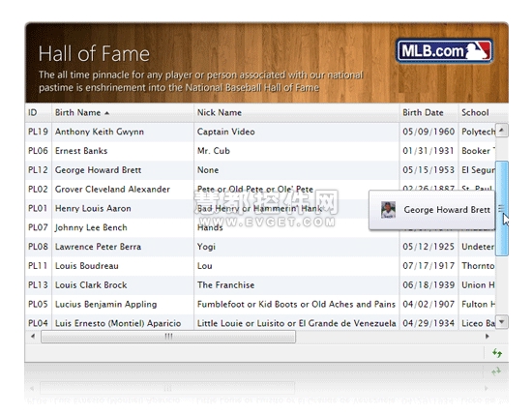Click the 04/02/1907 birth date cell
This screenshot has width=532, height=416.
[429, 304]
